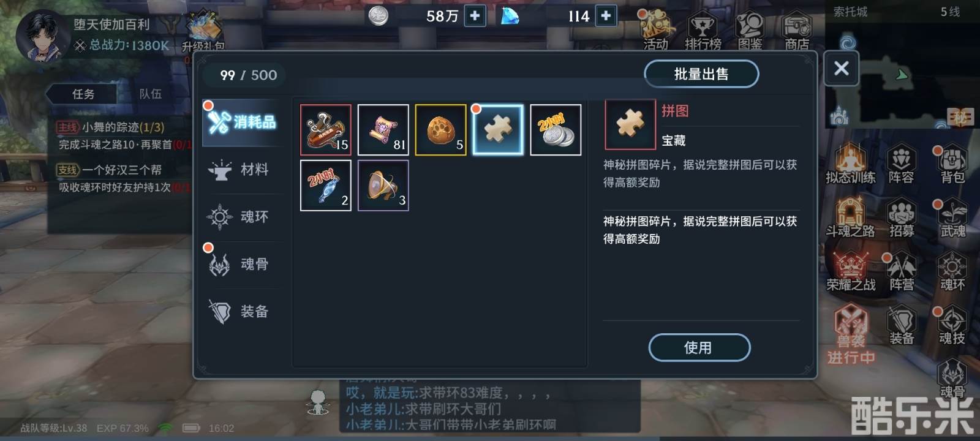Switch to the 魂骨 category tab
980x441 pixels.
click(x=240, y=264)
